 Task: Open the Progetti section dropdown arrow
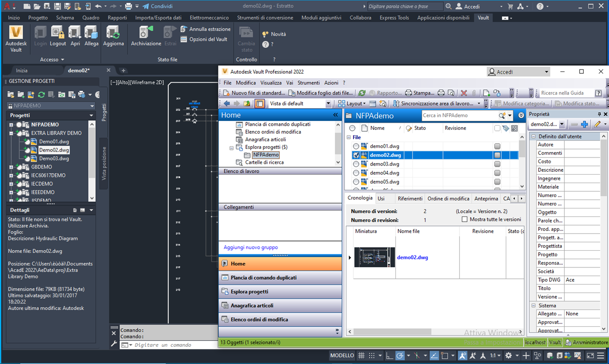91,116
